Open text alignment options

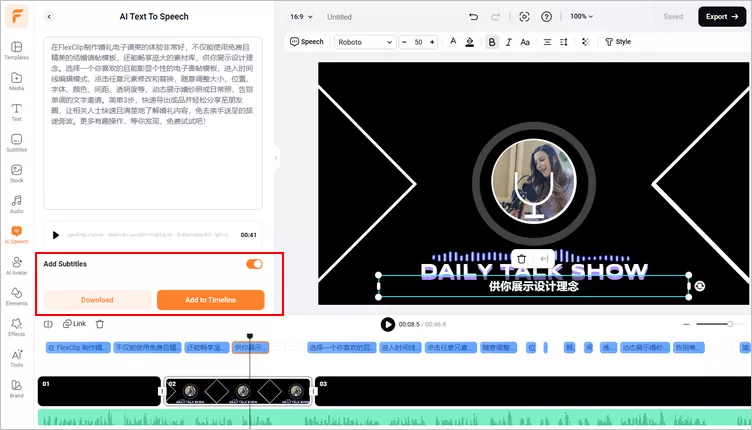coord(547,42)
